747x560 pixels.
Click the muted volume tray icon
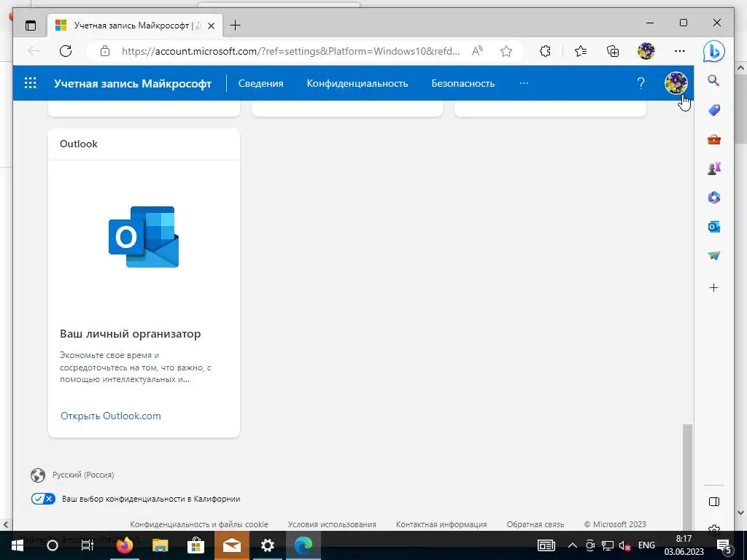tap(624, 545)
